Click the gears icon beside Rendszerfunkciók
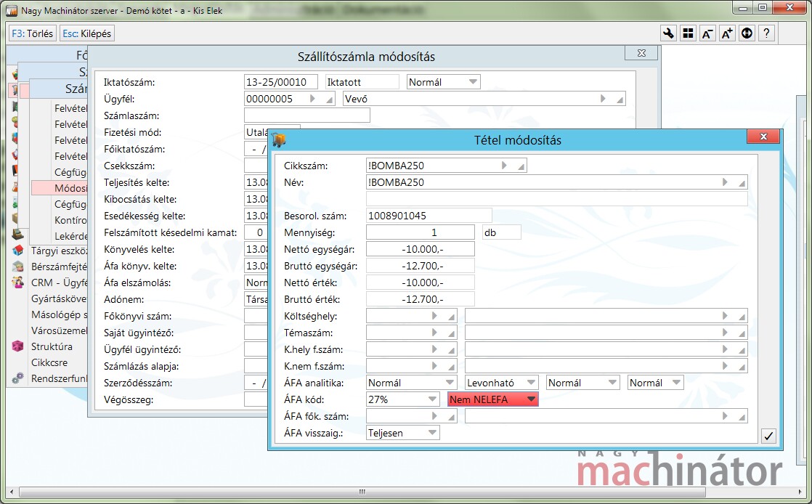Viewport: 812px width, 504px height. pos(17,378)
